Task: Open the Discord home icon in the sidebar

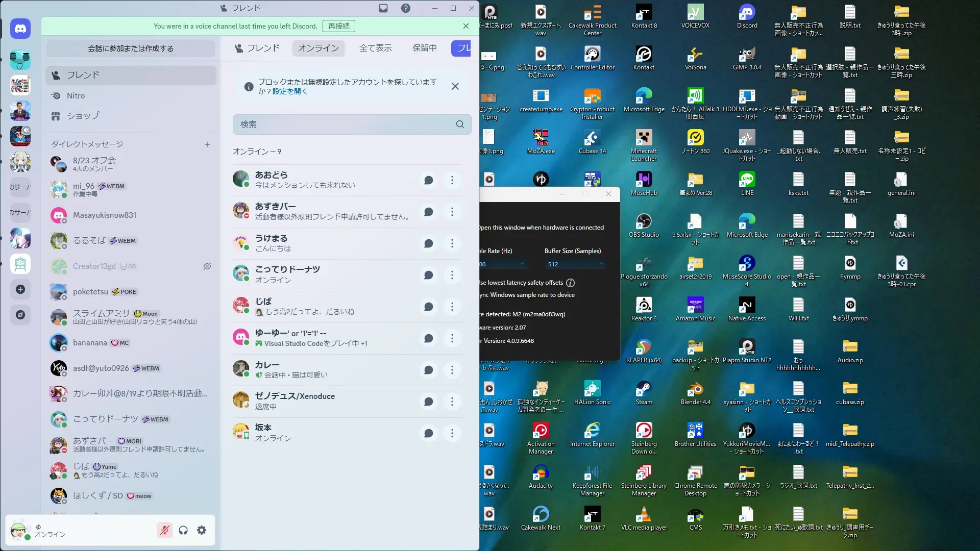Action: (x=20, y=29)
